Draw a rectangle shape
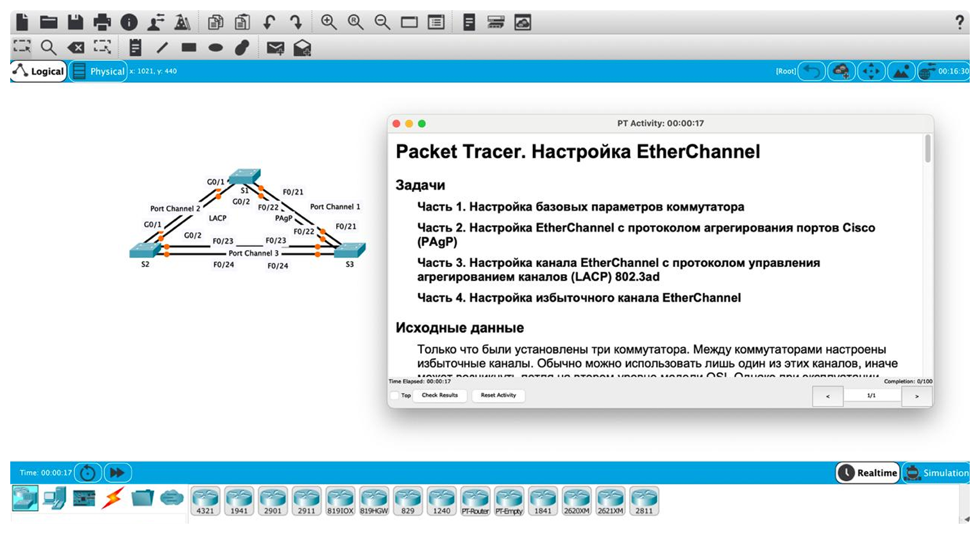Image resolution: width=980 pixels, height=534 pixels. [189, 47]
